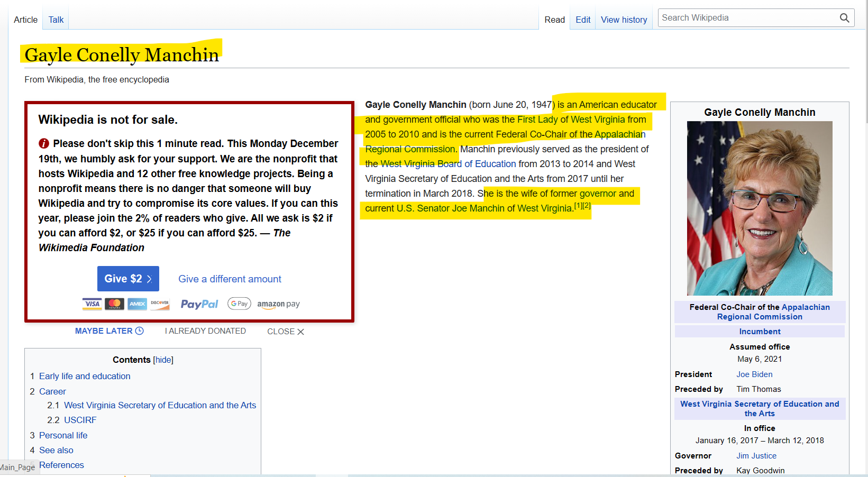The width and height of the screenshot is (868, 477).
Task: Click the Visa card icon
Action: [92, 304]
